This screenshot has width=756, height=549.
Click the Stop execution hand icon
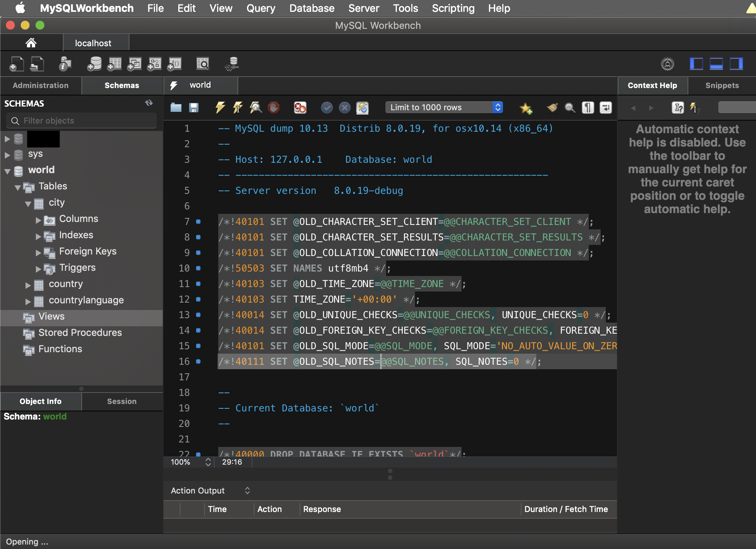(x=274, y=108)
